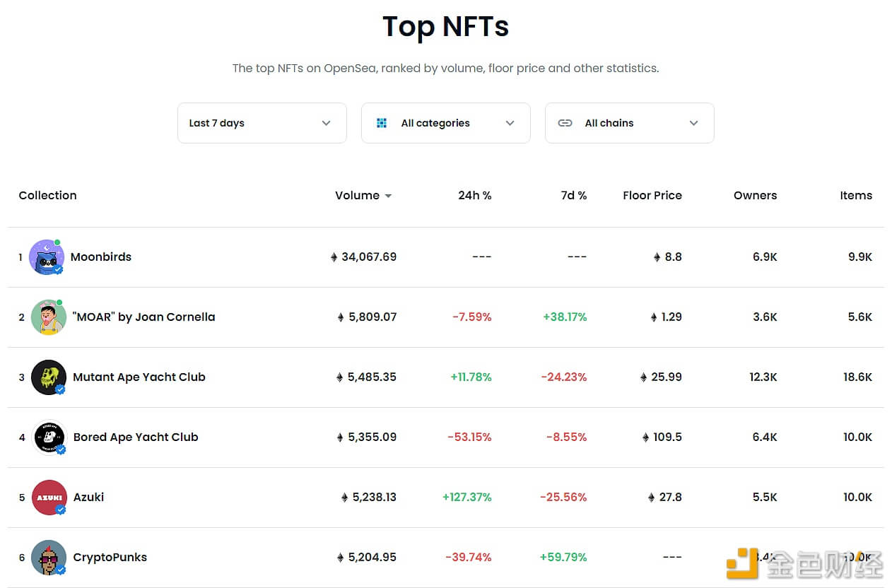
Task: Click the Ethereum icon beside 5,809.07
Action: (x=341, y=317)
